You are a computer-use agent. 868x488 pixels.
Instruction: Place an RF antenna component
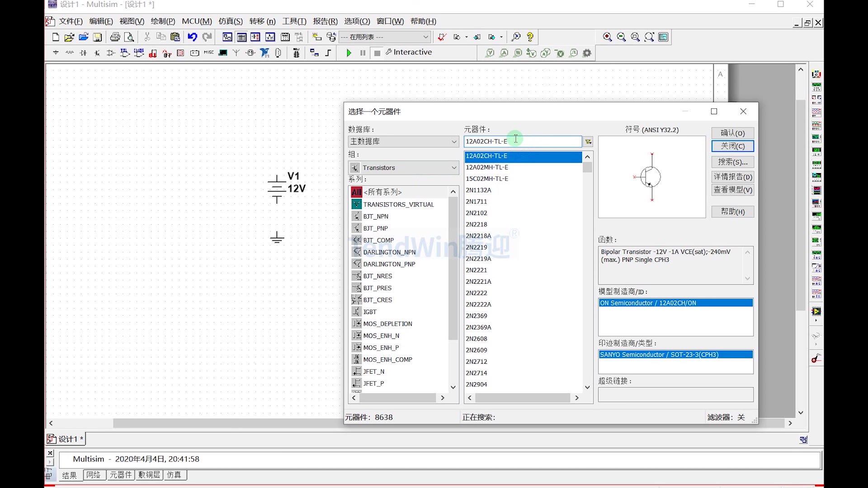point(236,53)
